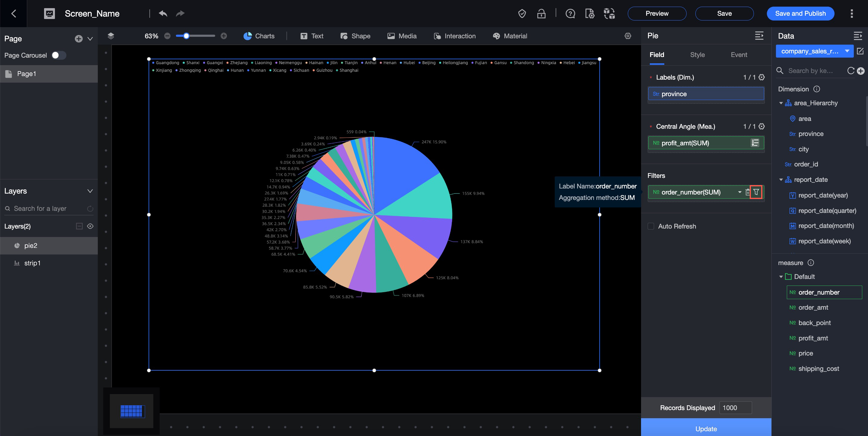Toggle visibility eye for all layers
The height and width of the screenshot is (436, 868).
pos(90,226)
